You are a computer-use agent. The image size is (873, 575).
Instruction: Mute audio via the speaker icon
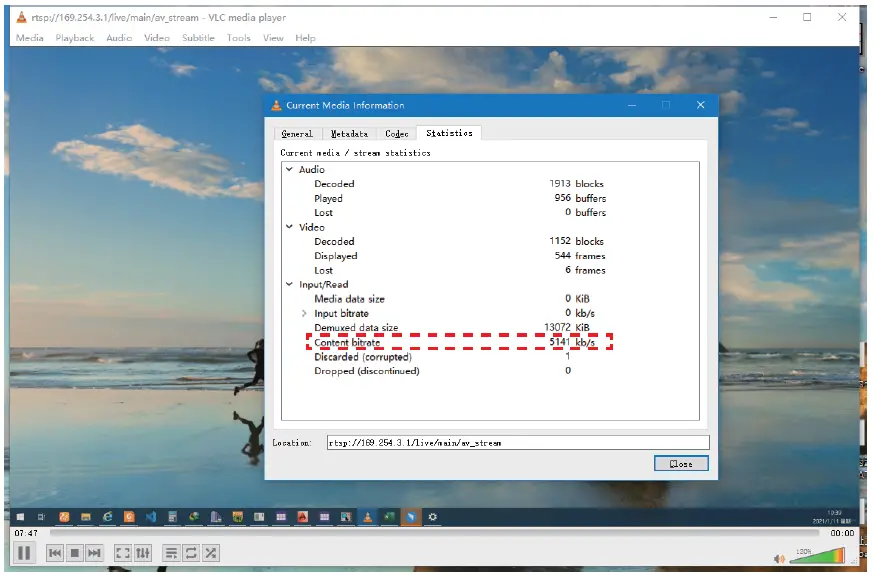tap(779, 558)
